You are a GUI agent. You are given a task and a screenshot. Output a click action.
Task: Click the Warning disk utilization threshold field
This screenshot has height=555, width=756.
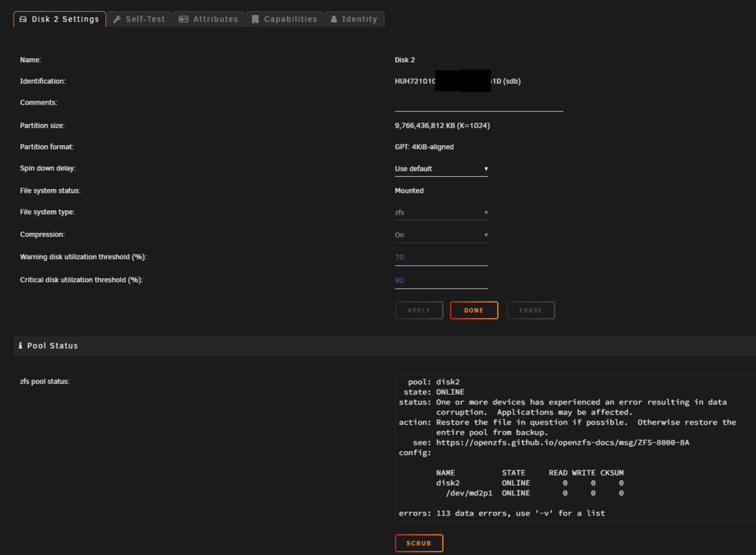pos(442,258)
